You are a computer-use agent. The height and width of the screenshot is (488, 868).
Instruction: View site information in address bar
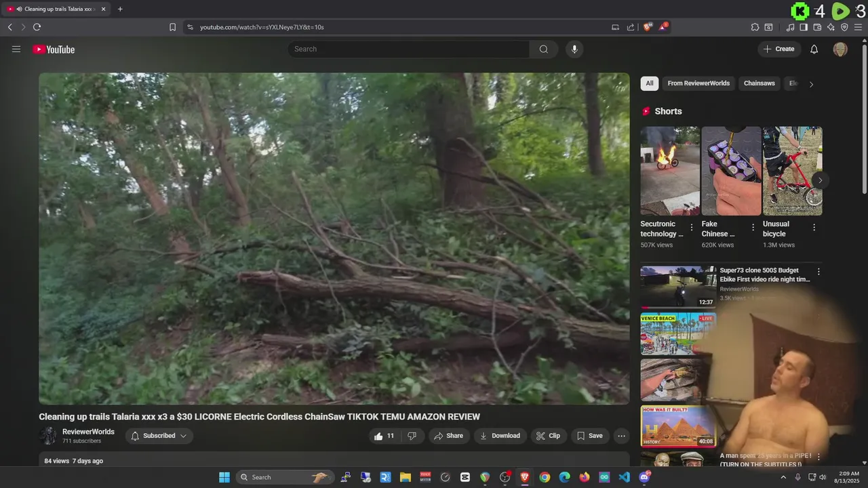click(190, 27)
